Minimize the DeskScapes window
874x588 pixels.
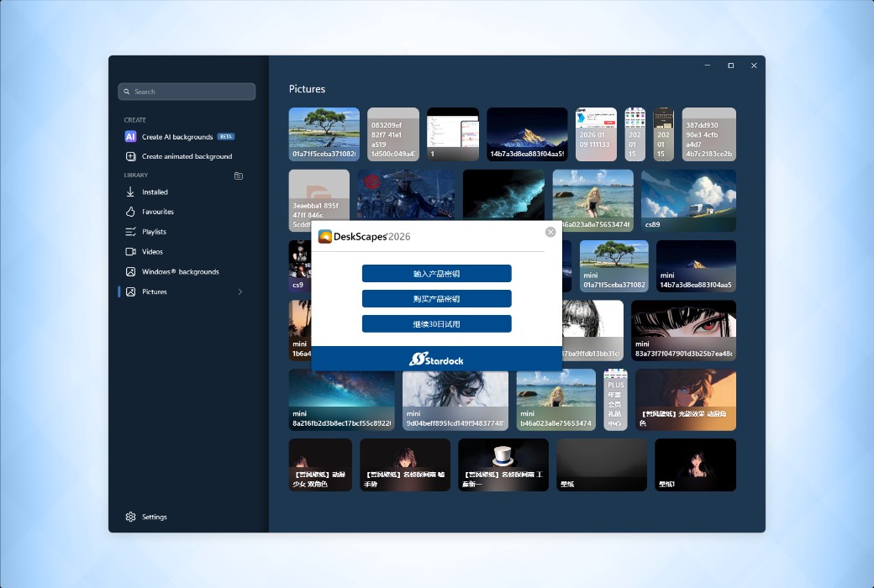point(708,66)
